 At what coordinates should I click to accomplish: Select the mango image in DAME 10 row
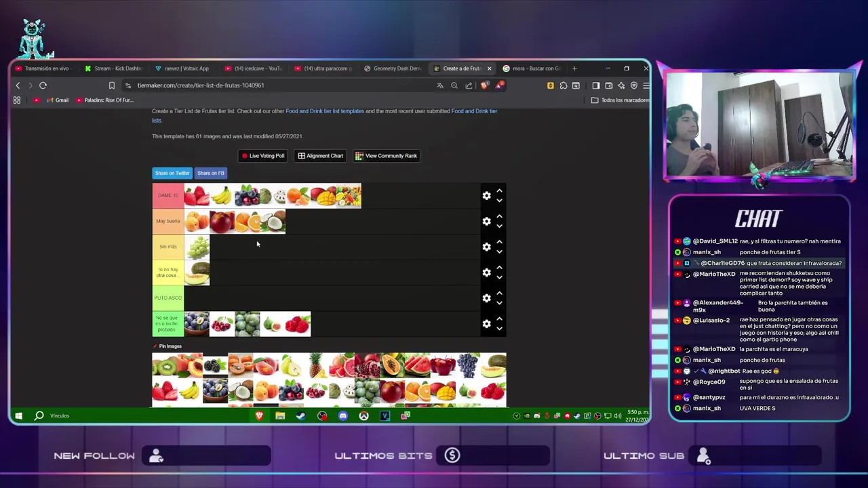(323, 196)
